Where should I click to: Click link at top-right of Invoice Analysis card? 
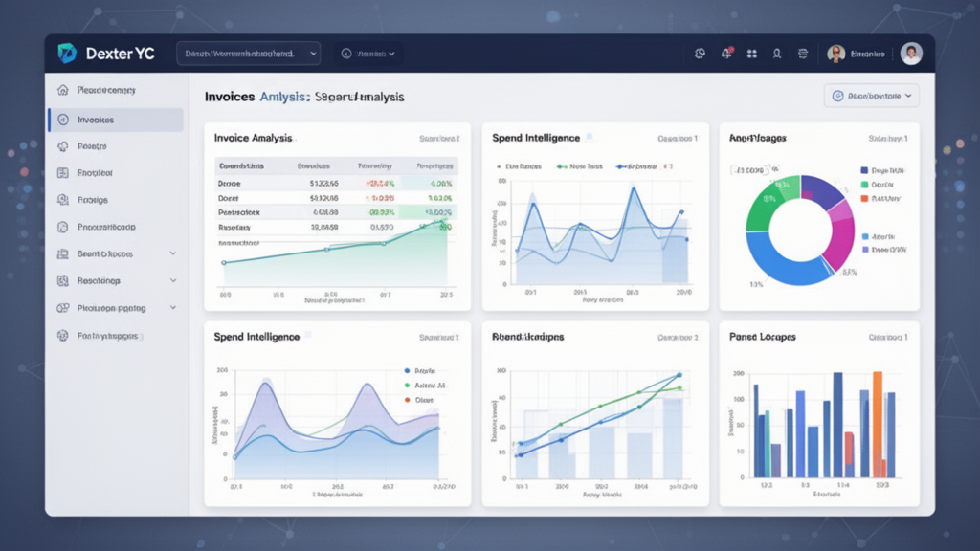point(439,139)
